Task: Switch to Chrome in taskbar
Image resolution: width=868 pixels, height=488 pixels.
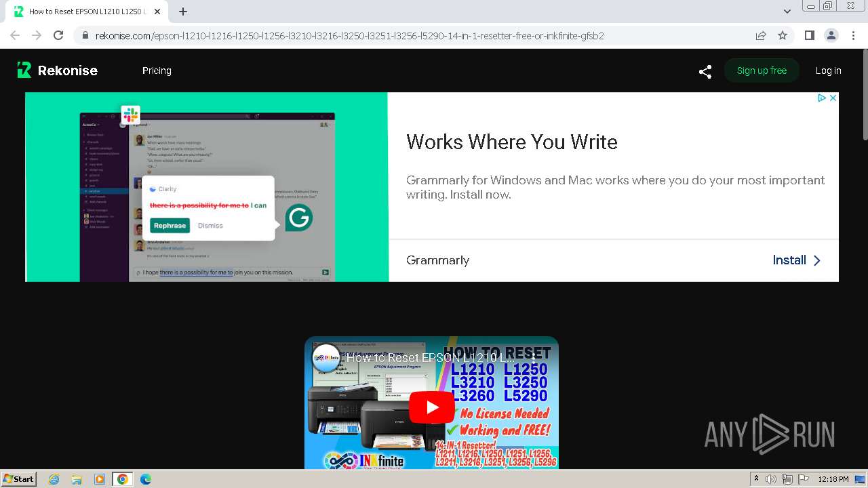Action: point(122,479)
